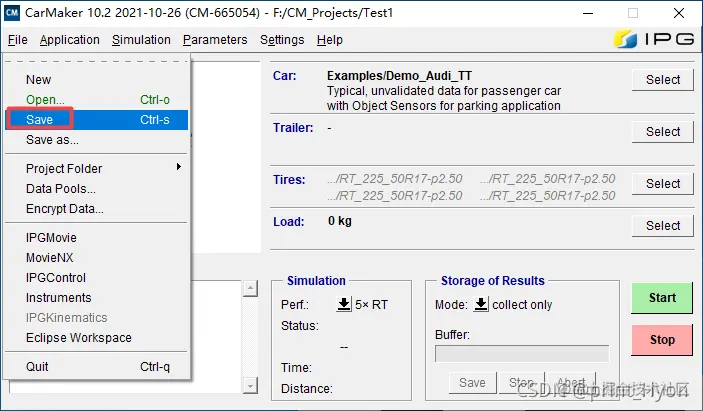Open the Application menu

click(x=69, y=40)
